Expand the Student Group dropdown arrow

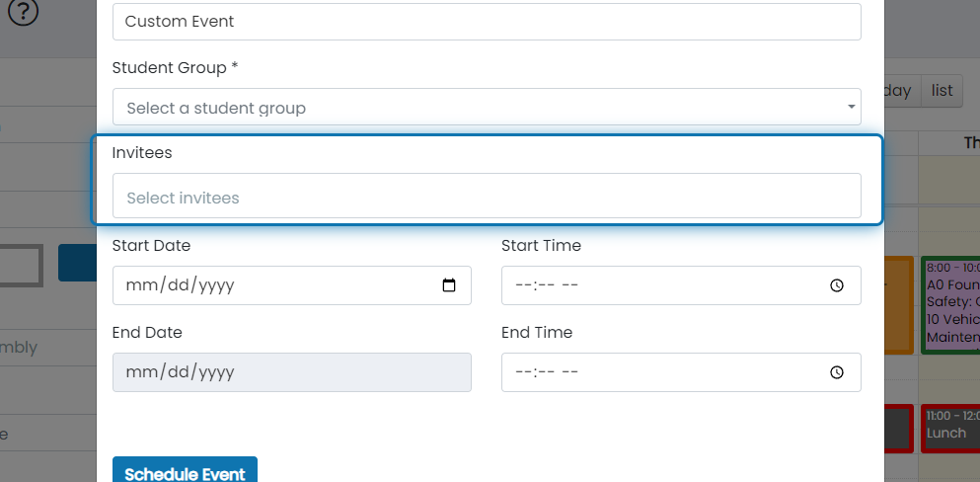[x=852, y=107]
